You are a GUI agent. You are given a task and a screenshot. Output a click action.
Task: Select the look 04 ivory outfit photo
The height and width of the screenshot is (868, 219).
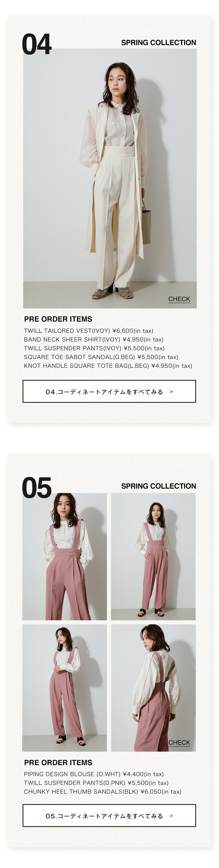point(110,178)
